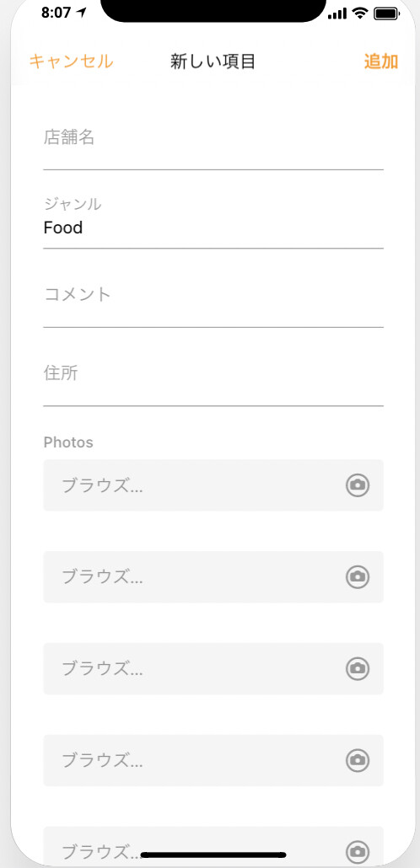This screenshot has height=868, width=420.
Task: Open the second ブラウズ... photo picker field
Action: (213, 576)
